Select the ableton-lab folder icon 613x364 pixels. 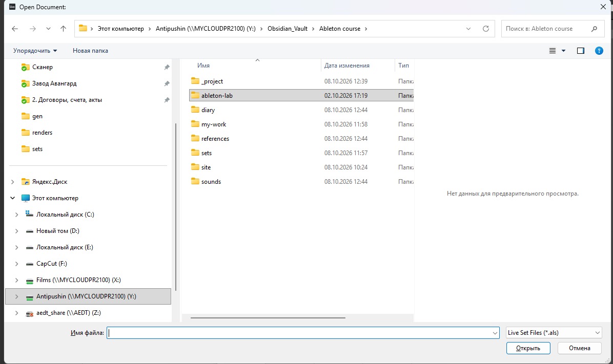coord(195,95)
